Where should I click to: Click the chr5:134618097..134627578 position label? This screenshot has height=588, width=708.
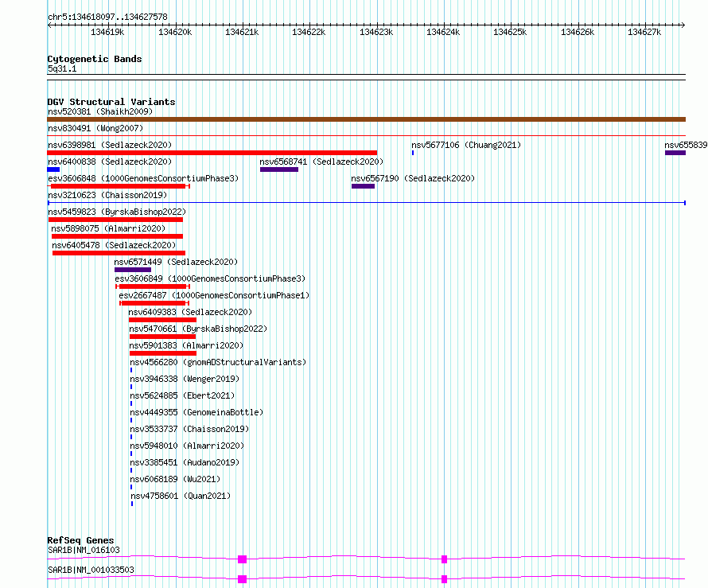pos(107,17)
